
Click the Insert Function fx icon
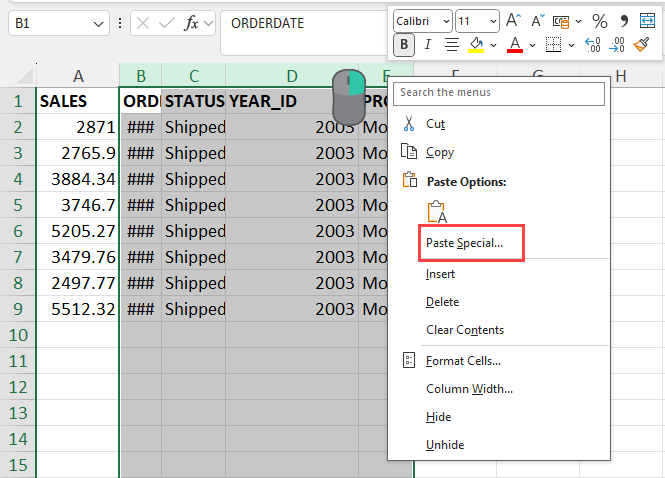[191, 22]
